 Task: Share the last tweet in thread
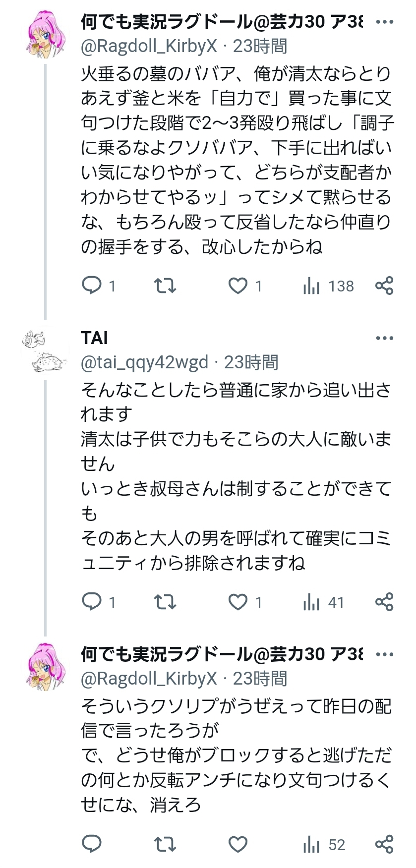click(x=384, y=844)
